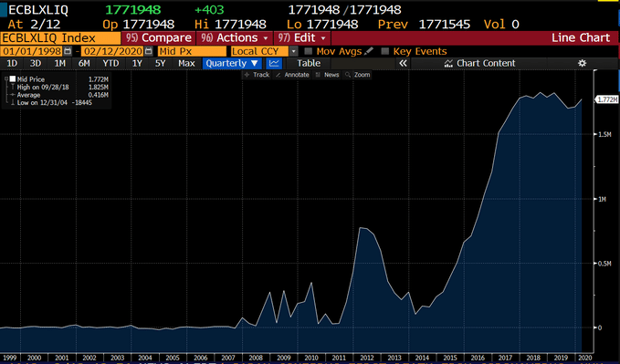
Task: Click the High on 09/28/18 legend row
Action: (x=59, y=87)
